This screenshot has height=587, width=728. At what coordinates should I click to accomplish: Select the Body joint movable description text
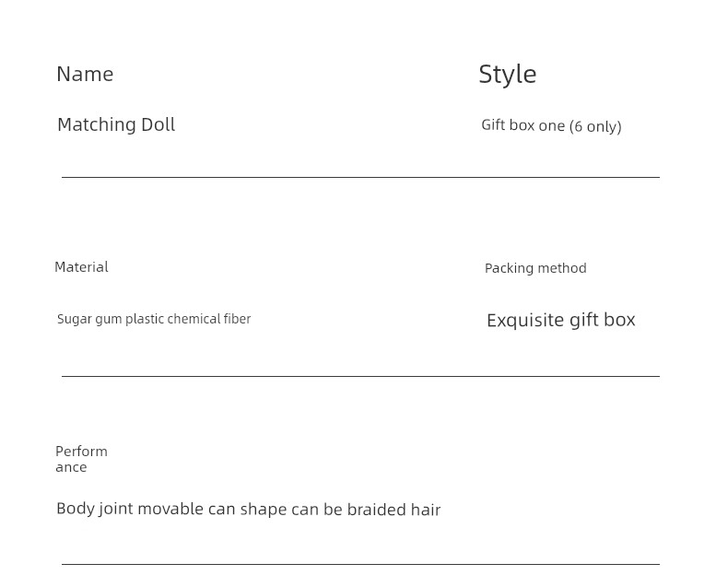point(249,510)
